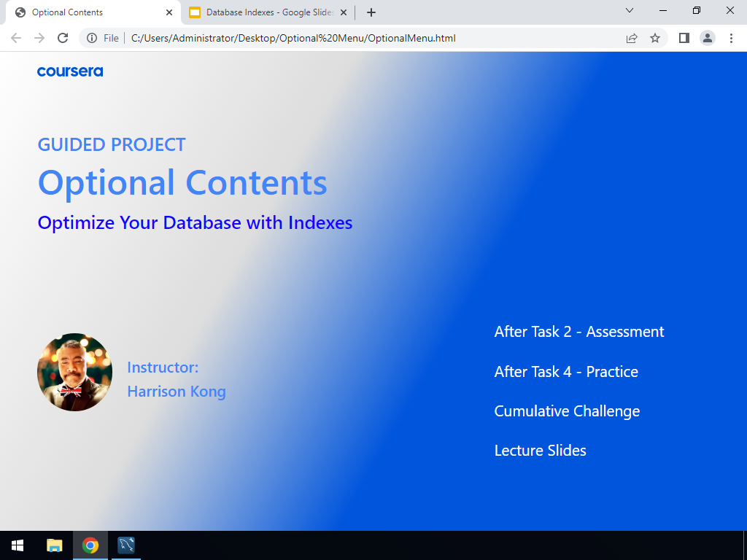747x560 pixels.
Task: Minimize the Chrome window
Action: (663, 10)
